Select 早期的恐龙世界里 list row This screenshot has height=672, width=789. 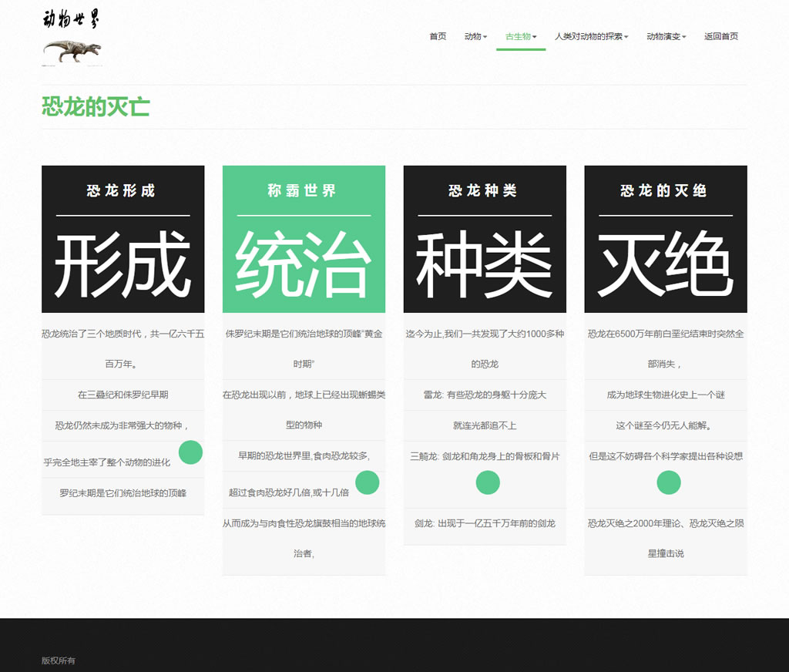pos(304,455)
